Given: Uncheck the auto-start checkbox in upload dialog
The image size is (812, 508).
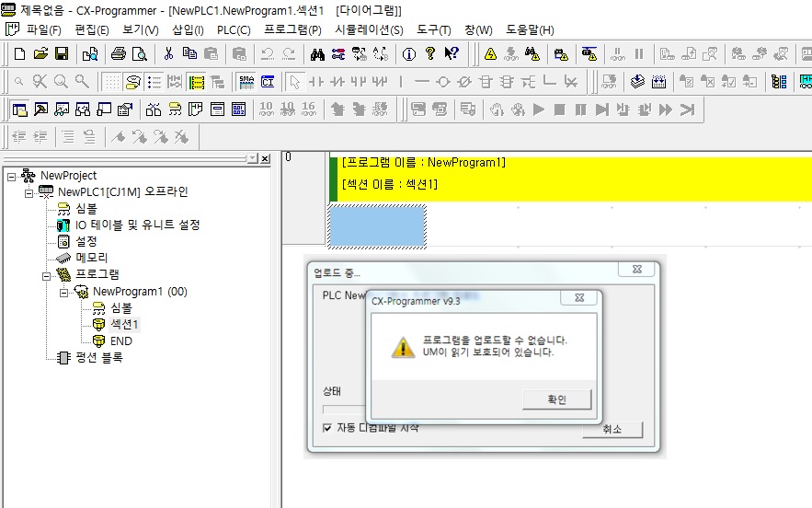Looking at the screenshot, I should [326, 428].
